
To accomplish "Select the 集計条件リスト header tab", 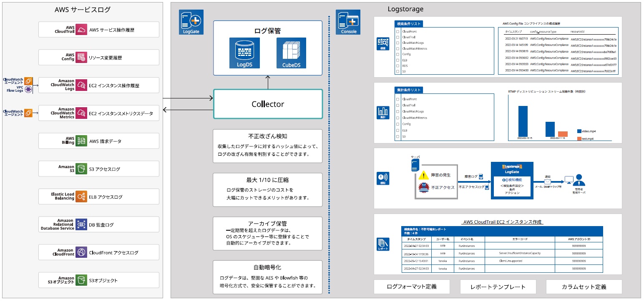I will pos(409,90).
